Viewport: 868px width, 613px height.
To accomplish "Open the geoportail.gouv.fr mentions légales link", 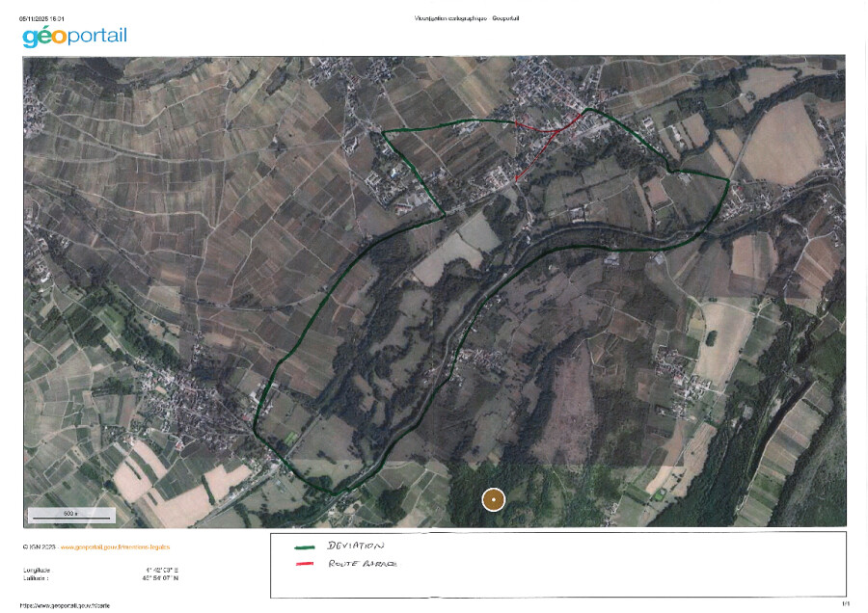I will 115,546.
